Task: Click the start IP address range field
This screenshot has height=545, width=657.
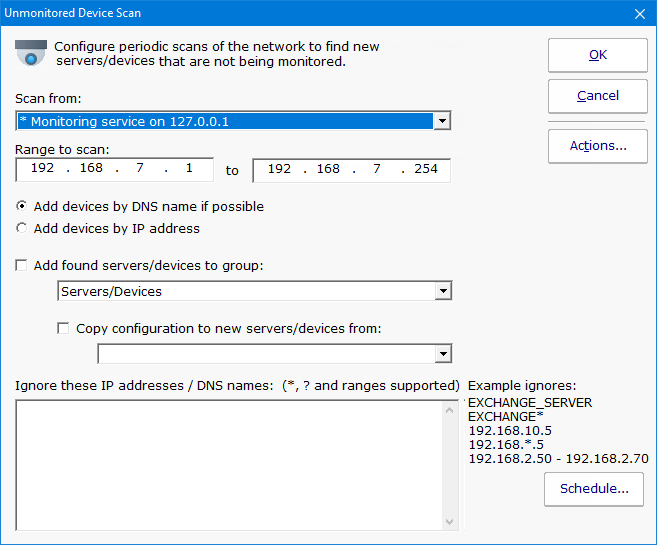Action: (114, 170)
